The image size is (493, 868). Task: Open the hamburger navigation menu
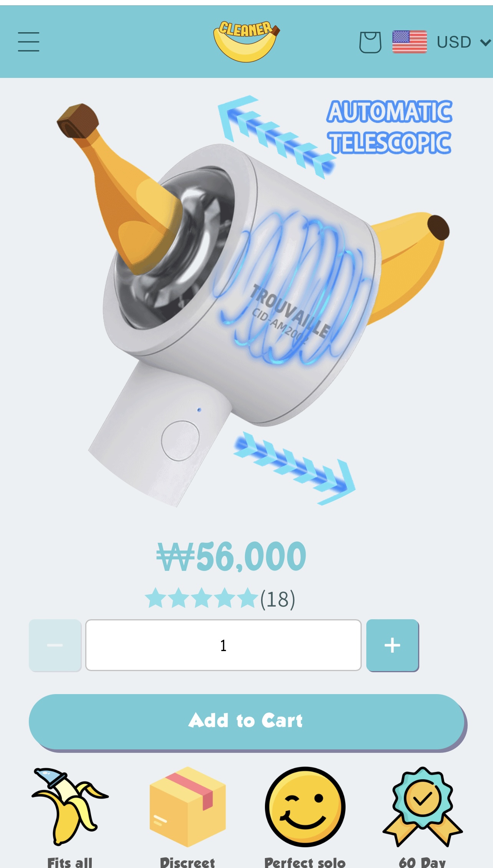click(x=28, y=42)
